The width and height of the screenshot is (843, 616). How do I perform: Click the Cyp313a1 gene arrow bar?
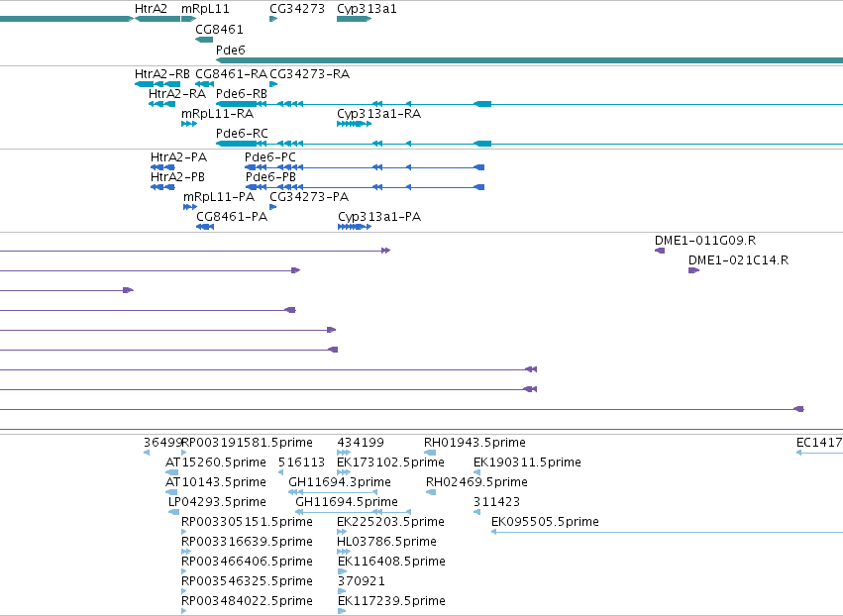pos(355,19)
